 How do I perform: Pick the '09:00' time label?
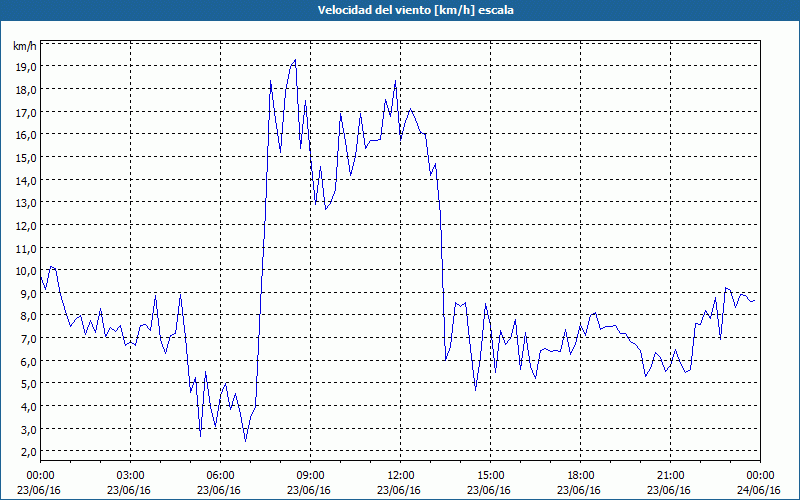coord(311,476)
